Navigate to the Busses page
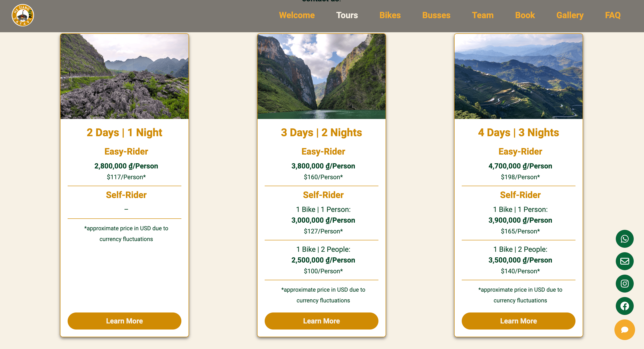Viewport: 644px width, 349px height. (x=436, y=15)
